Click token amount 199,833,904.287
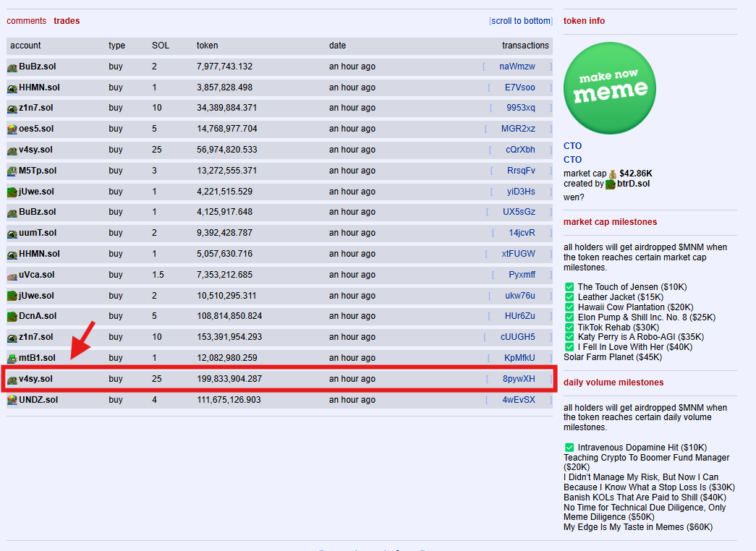 229,379
